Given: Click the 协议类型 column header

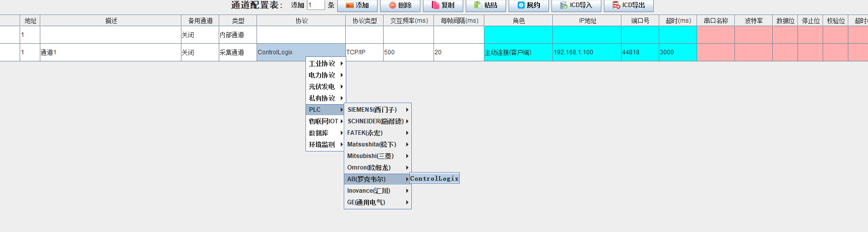Looking at the screenshot, I should [x=364, y=21].
